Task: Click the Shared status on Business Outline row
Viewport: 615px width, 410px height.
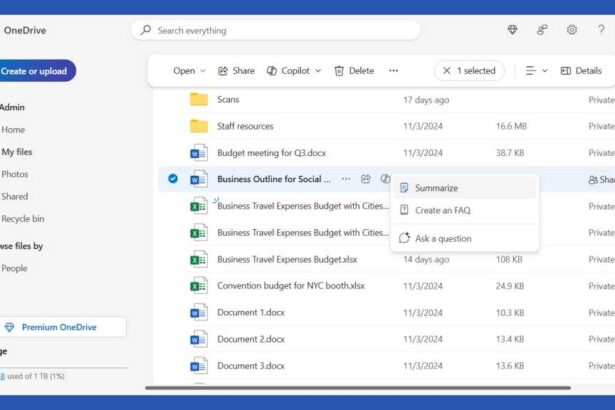Action: click(x=601, y=180)
